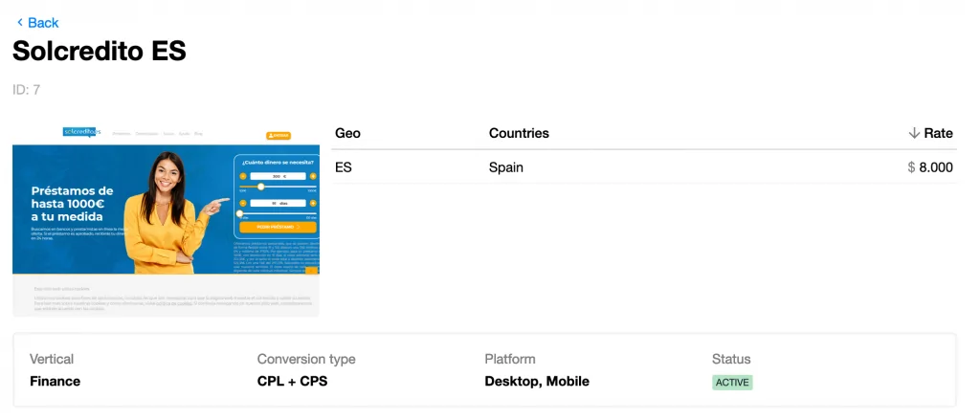Viewport: 980px width, 420px height.
Task: Sort the table by Rate header
Action: coord(938,133)
